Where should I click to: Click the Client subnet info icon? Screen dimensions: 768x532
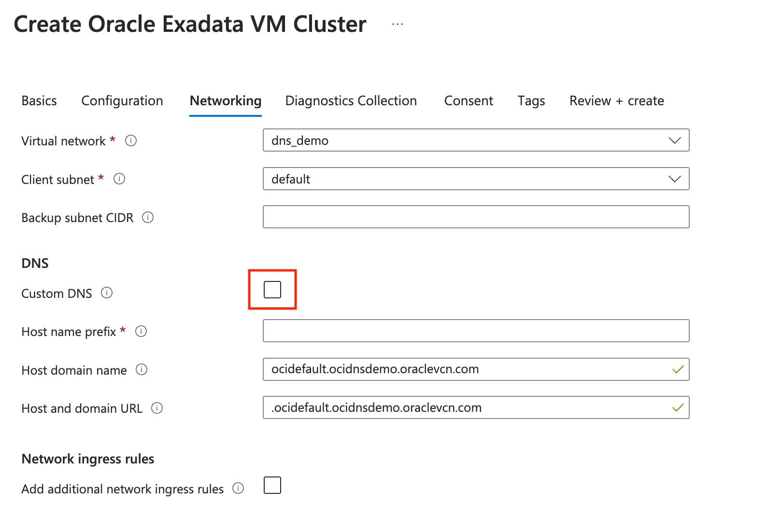point(119,179)
